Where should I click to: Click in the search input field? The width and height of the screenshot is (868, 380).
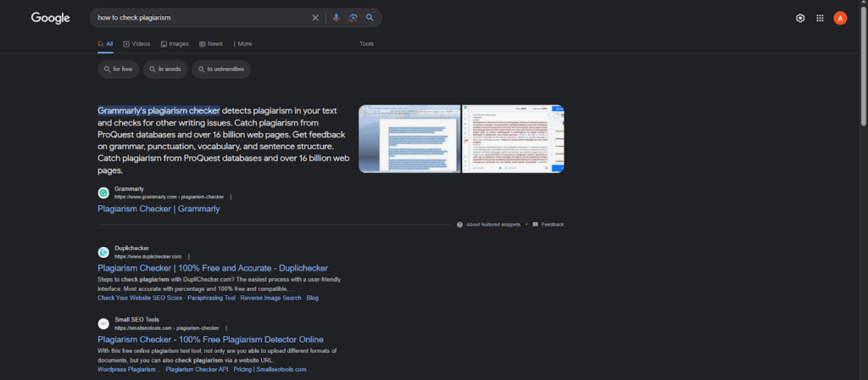202,18
